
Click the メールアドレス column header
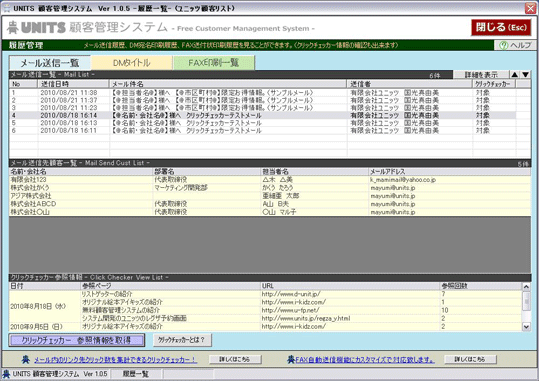point(450,171)
